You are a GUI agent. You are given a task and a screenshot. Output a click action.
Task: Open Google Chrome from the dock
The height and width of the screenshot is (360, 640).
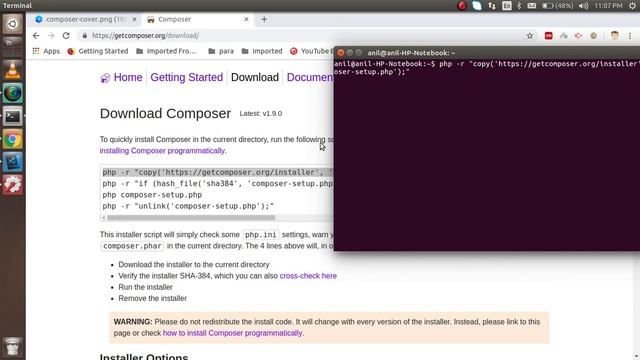[13, 140]
